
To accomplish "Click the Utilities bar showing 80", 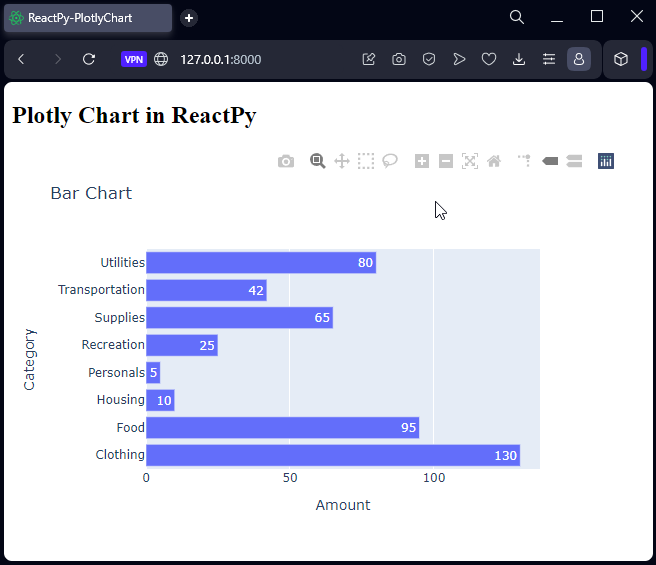I will point(261,262).
